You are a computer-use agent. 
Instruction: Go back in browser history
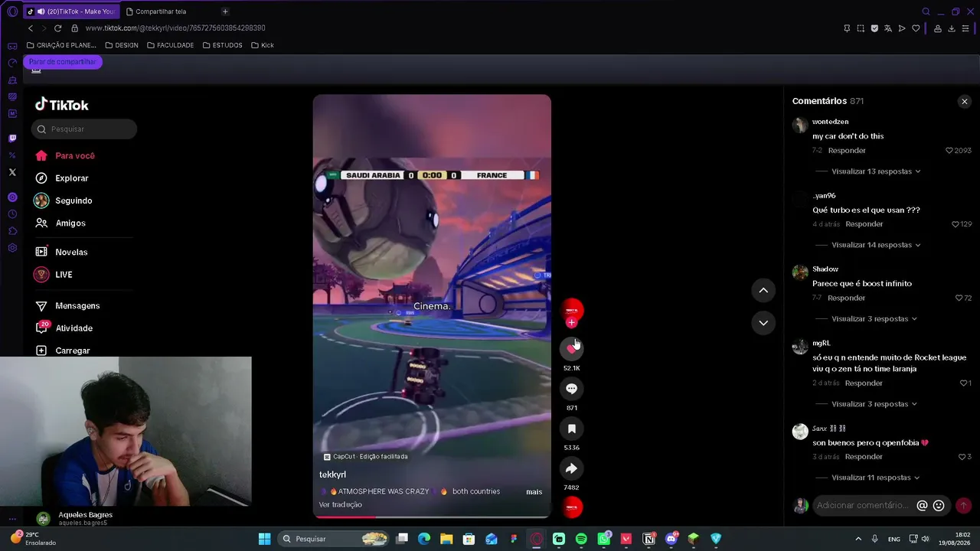pos(31,28)
